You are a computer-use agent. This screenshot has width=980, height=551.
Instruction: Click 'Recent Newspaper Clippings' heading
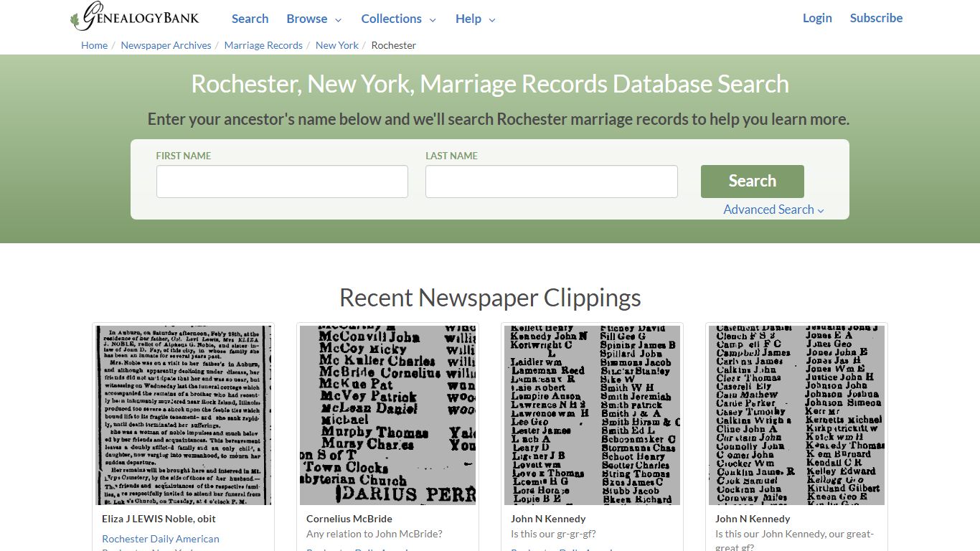(490, 297)
